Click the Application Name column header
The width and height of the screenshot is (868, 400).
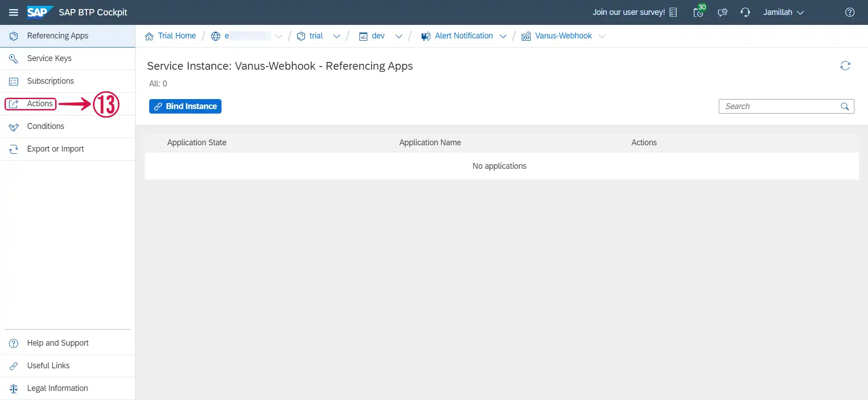pyautogui.click(x=430, y=143)
